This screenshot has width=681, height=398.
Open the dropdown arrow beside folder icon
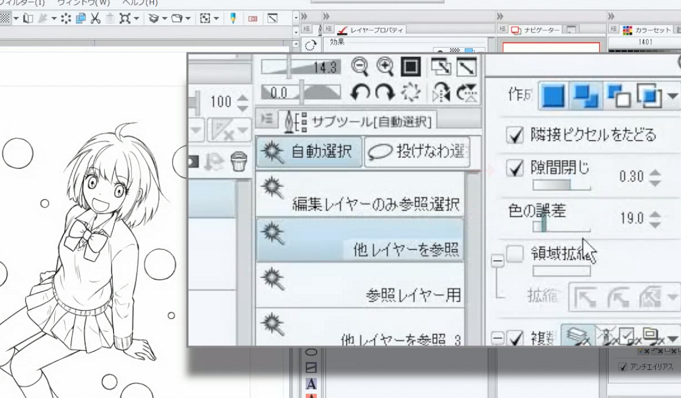(188, 18)
